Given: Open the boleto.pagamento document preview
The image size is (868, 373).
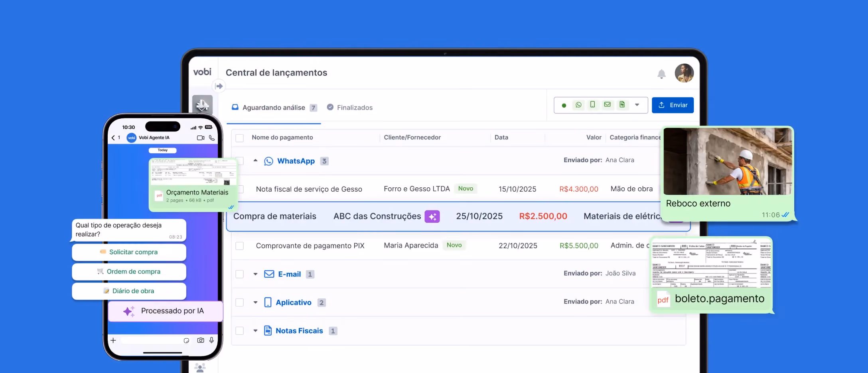Looking at the screenshot, I should (x=711, y=263).
